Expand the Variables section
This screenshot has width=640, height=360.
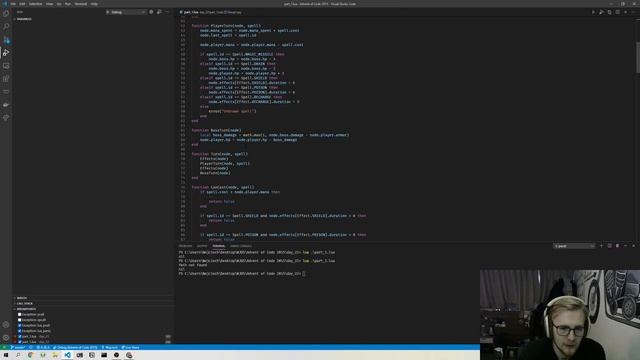point(93,19)
